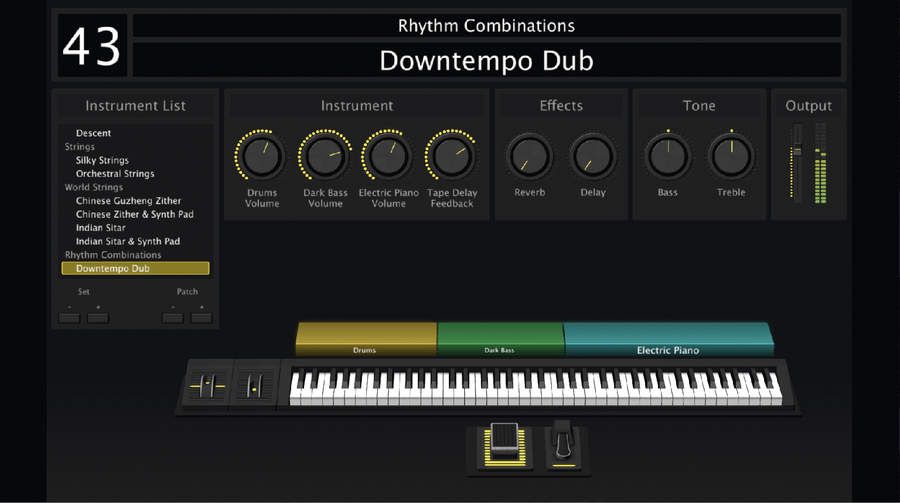Image resolution: width=900 pixels, height=503 pixels.
Task: Click the Patch minus button
Action: pyautogui.click(x=173, y=318)
